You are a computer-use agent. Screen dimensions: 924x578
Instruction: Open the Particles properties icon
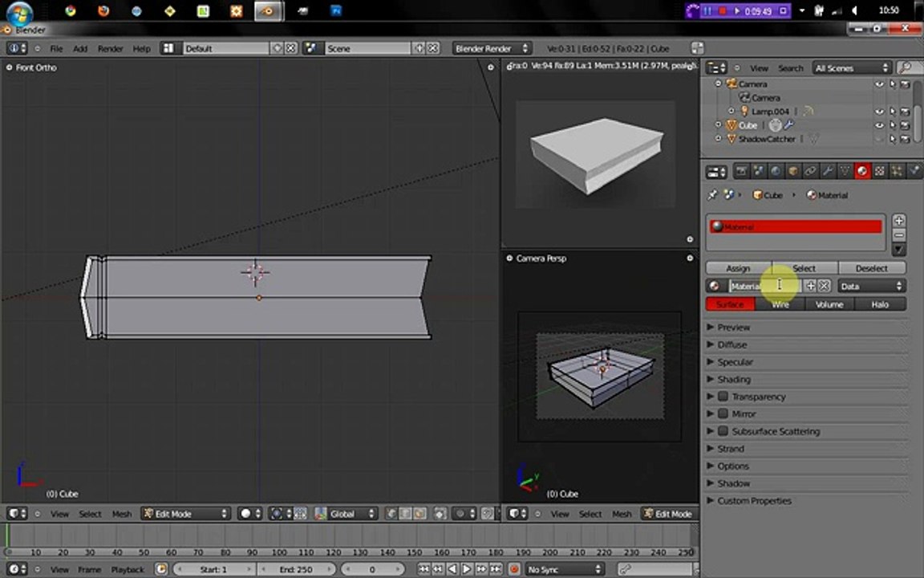[896, 172]
